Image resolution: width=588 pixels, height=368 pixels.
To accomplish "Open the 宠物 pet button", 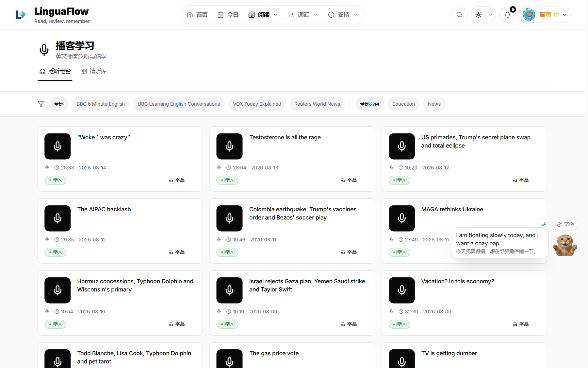I will click(565, 224).
